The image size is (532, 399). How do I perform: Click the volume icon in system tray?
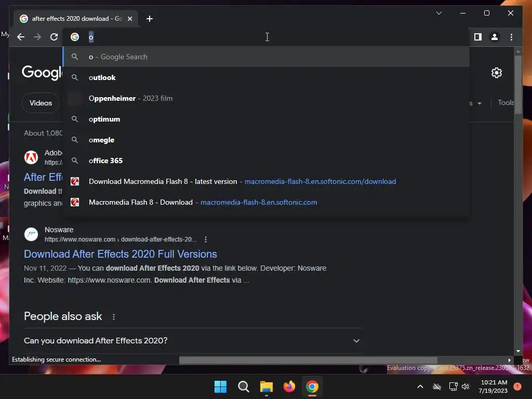point(465,387)
